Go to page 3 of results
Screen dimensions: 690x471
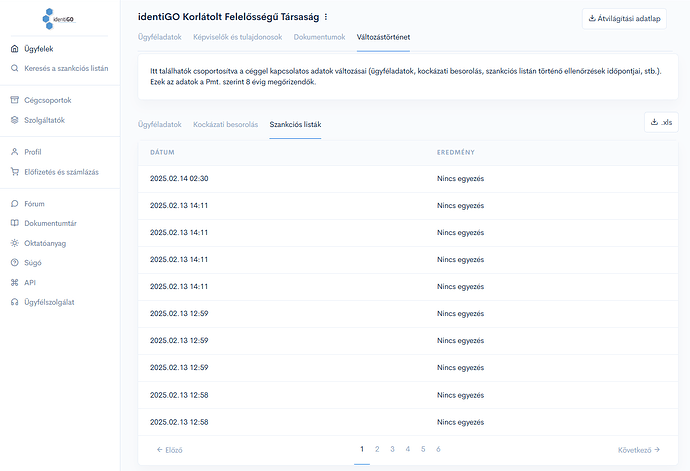(392, 449)
